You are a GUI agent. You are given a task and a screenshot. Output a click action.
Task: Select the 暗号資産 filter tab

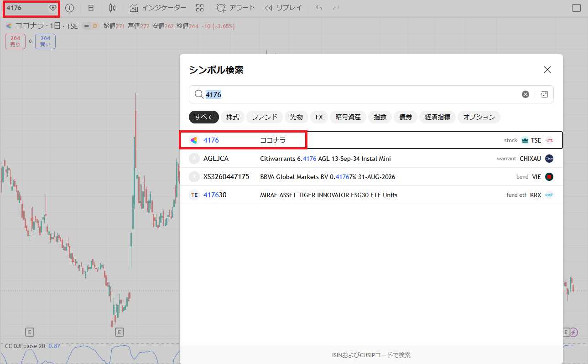(x=348, y=117)
